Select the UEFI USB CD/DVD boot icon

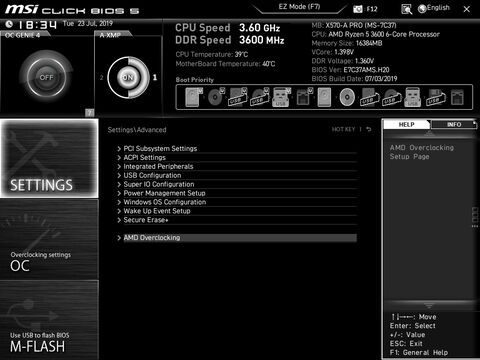260,97
